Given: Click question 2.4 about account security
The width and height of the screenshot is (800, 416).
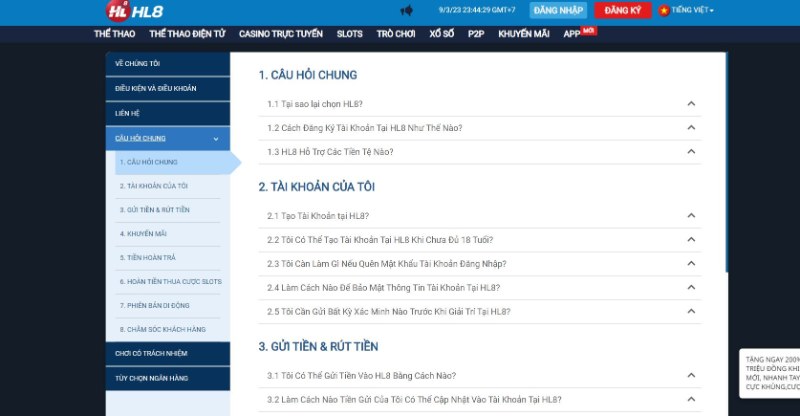Looking at the screenshot, I should tap(384, 288).
